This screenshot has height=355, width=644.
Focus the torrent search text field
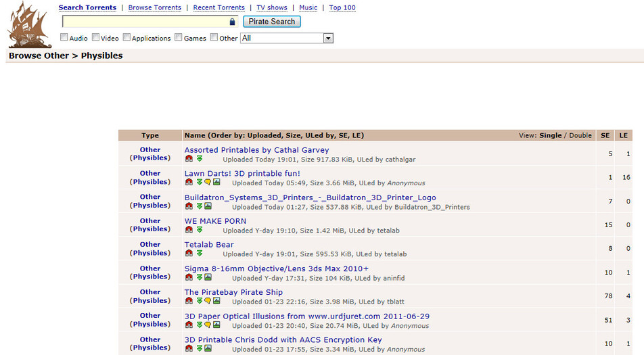pos(150,22)
